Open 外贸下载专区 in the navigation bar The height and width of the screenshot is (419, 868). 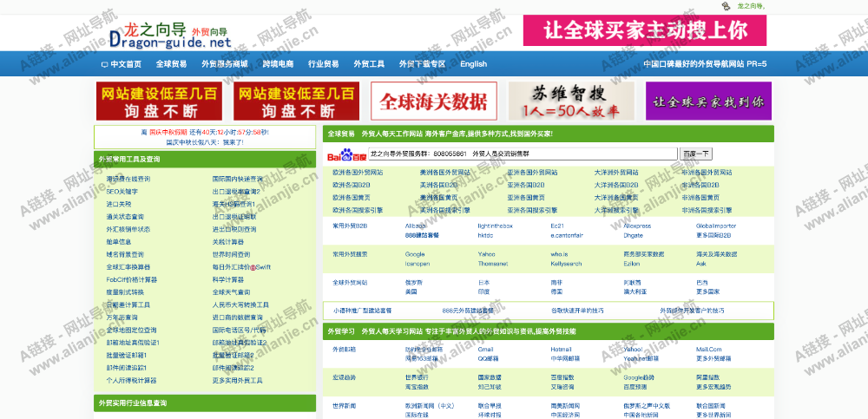pos(422,64)
